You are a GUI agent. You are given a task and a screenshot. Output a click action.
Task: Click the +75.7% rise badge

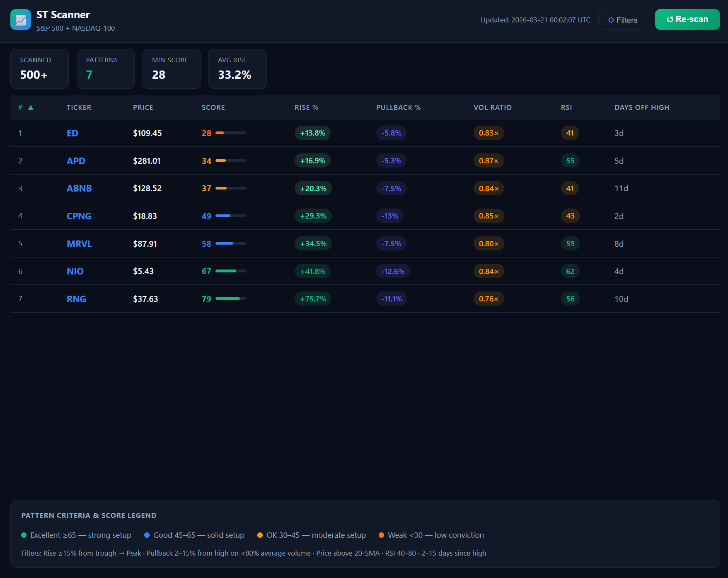point(313,299)
